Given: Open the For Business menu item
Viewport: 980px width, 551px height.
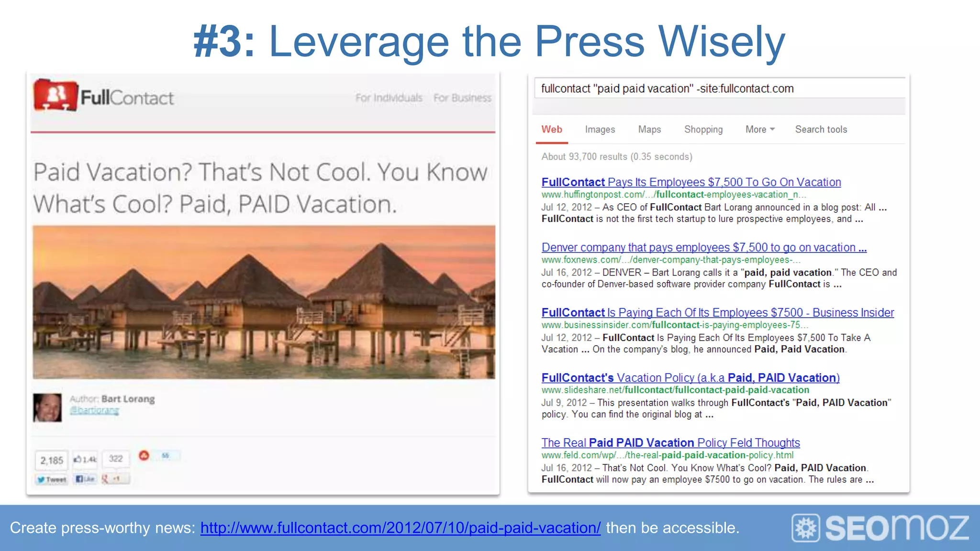Looking at the screenshot, I should coord(462,98).
